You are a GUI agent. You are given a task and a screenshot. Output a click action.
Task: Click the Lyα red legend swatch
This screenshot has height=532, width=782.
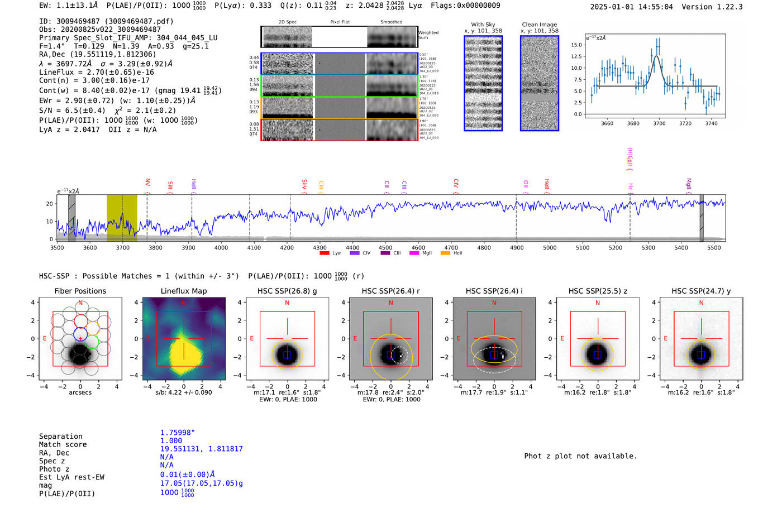point(324,253)
